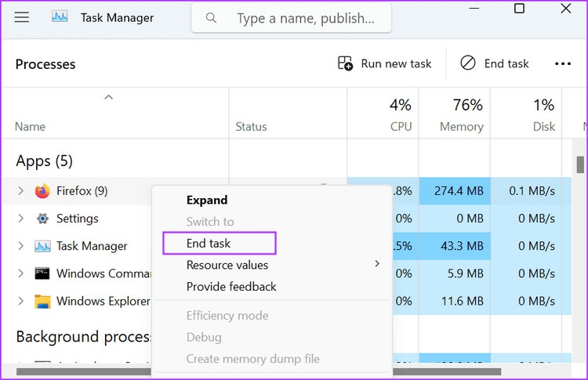Click the 43.3 MB memory cell

[x=455, y=246]
